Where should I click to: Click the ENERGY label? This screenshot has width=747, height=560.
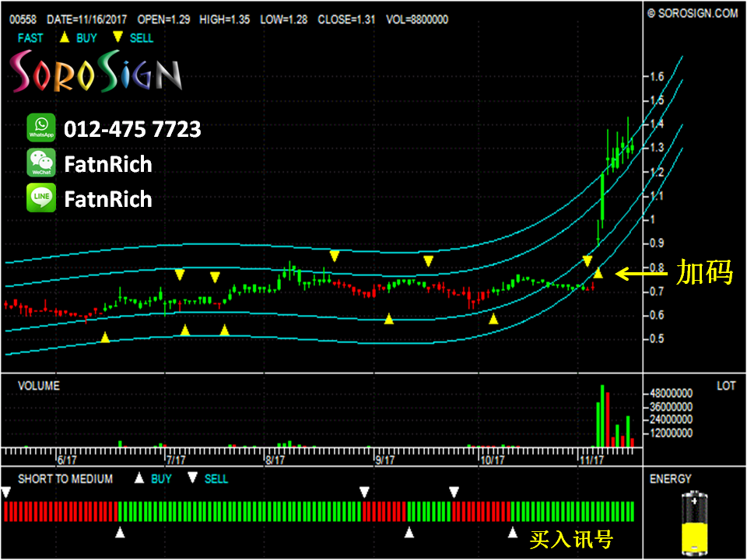click(x=670, y=479)
